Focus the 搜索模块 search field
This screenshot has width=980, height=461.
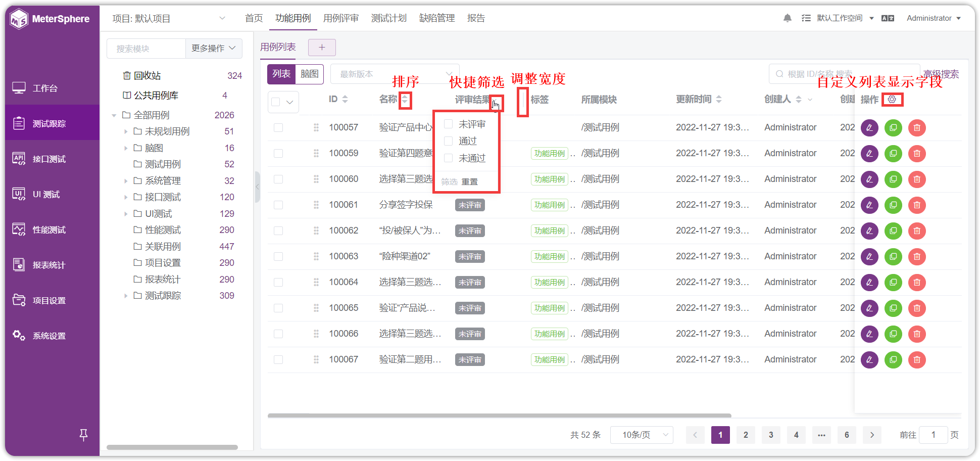click(x=146, y=49)
